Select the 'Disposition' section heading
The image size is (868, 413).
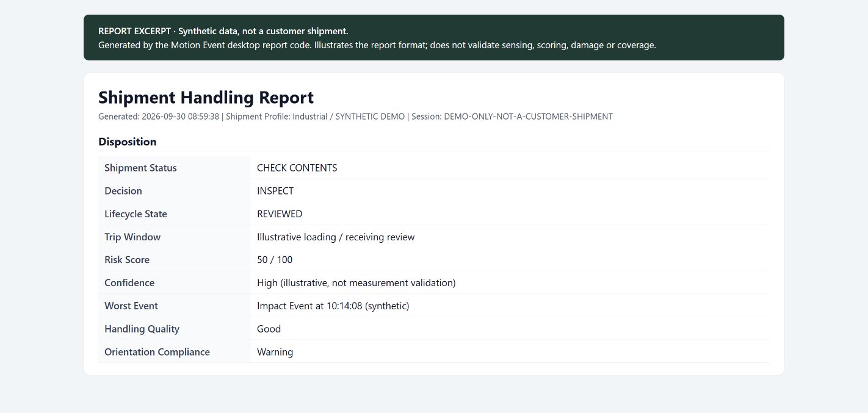click(127, 142)
